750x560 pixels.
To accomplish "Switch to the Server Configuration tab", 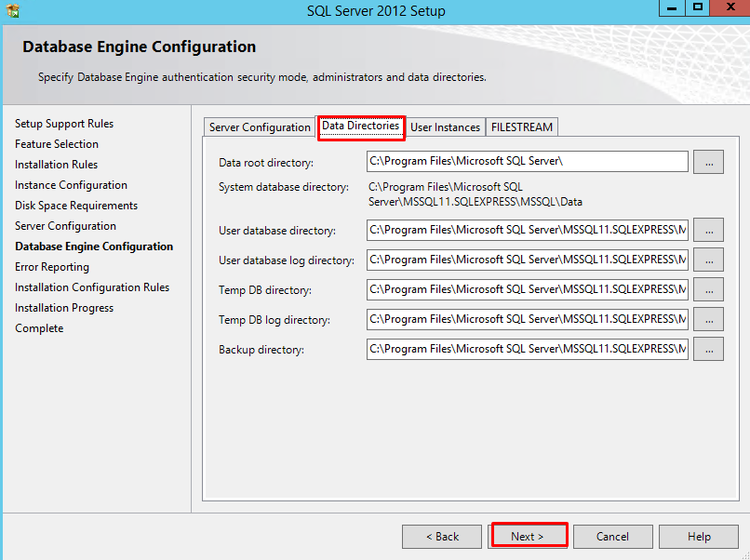I will pyautogui.click(x=260, y=127).
